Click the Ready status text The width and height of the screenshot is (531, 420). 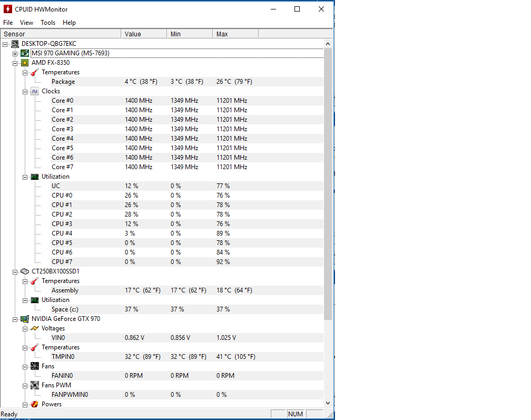(9, 414)
